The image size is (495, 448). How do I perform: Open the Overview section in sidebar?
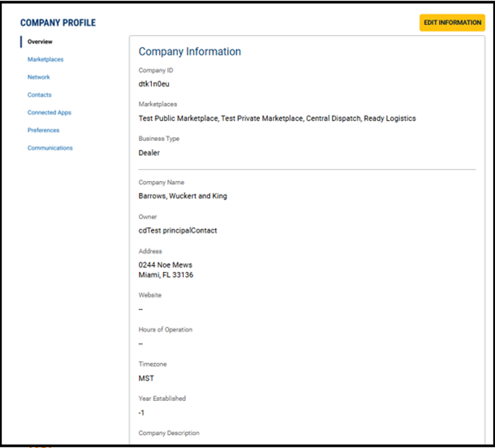click(x=40, y=42)
